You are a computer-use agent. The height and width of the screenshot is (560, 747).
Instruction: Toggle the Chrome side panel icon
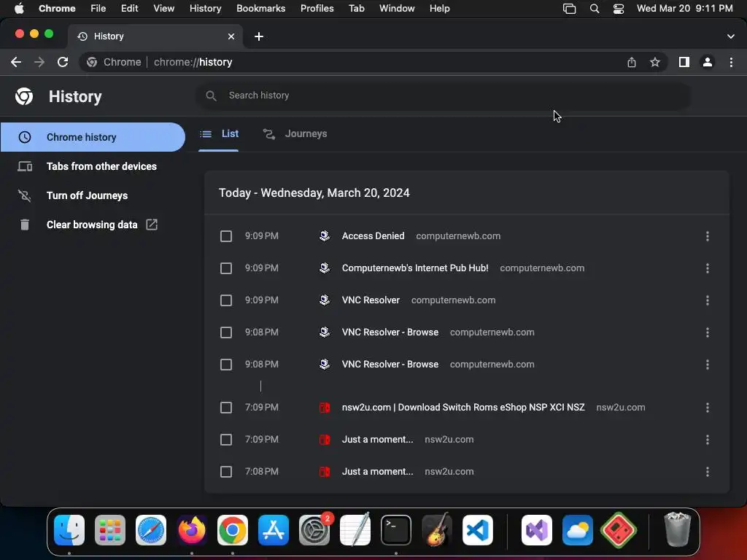click(x=684, y=62)
